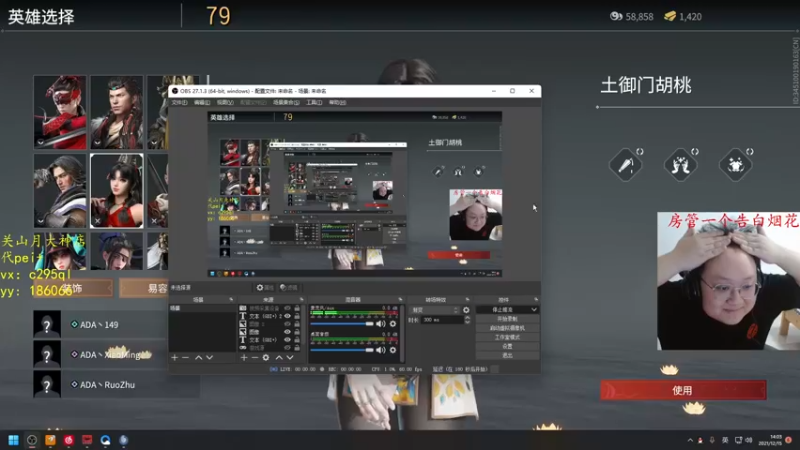
Task: Move source up arrow in sources panel
Action: tap(279, 358)
